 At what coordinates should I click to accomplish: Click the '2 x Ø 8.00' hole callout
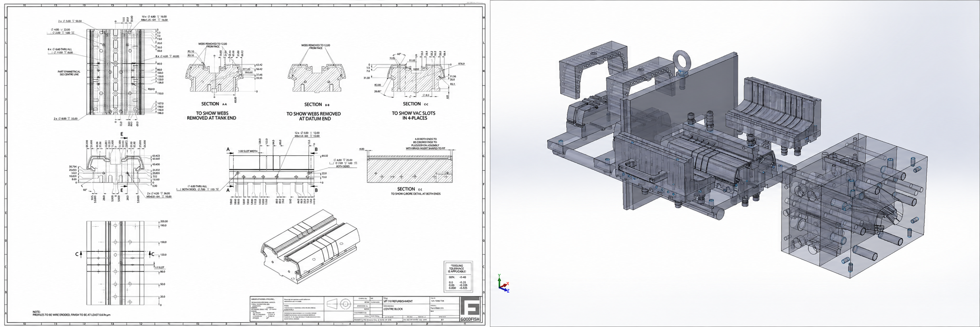(x=67, y=118)
